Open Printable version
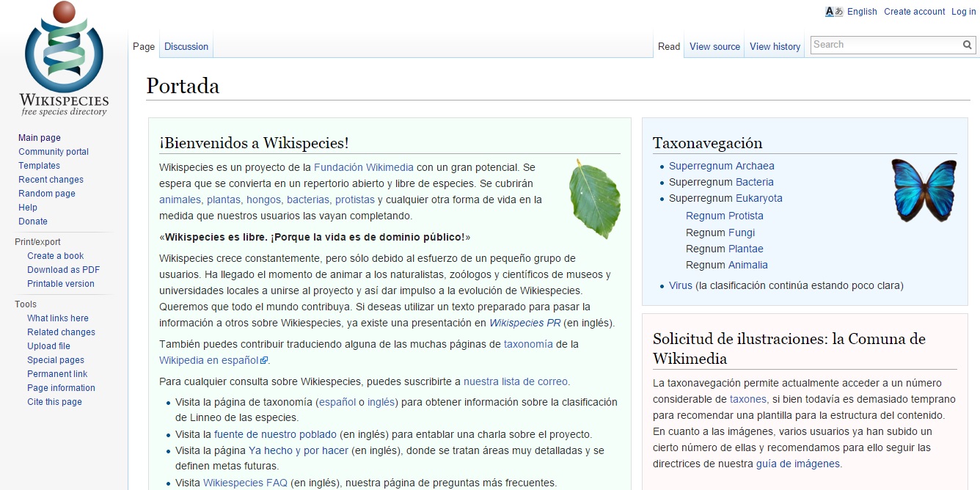Image resolution: width=980 pixels, height=490 pixels. click(x=61, y=284)
